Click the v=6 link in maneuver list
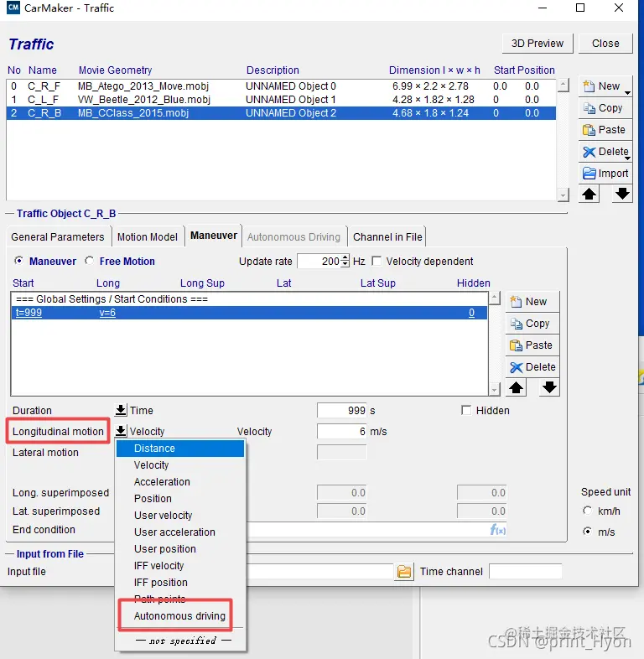Viewport: 644px width, 659px height. (x=107, y=313)
